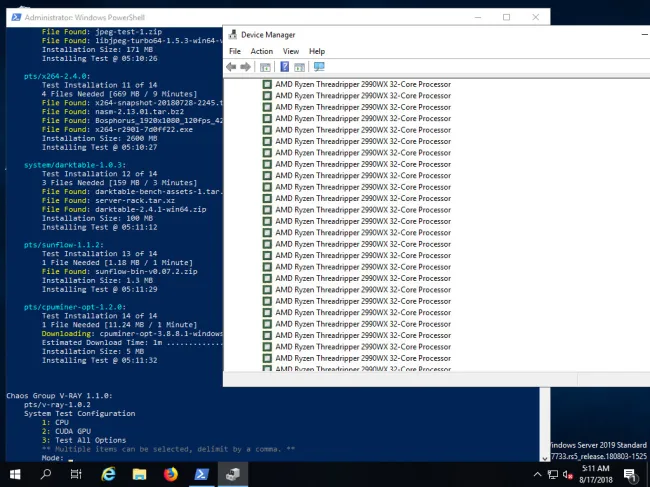Click 'File Found: sunflow-bin-v0.07.2.zip' line
The image size is (650, 487).
click(x=119, y=271)
